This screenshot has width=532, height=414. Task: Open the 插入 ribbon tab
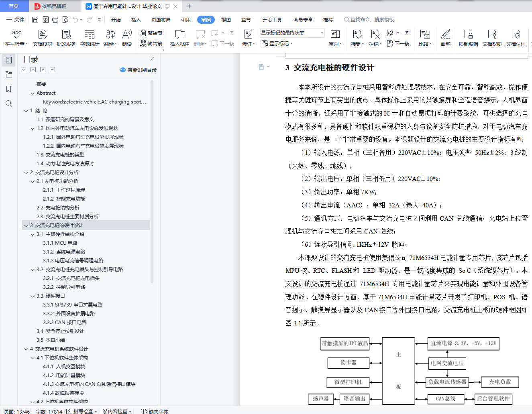[x=136, y=20]
